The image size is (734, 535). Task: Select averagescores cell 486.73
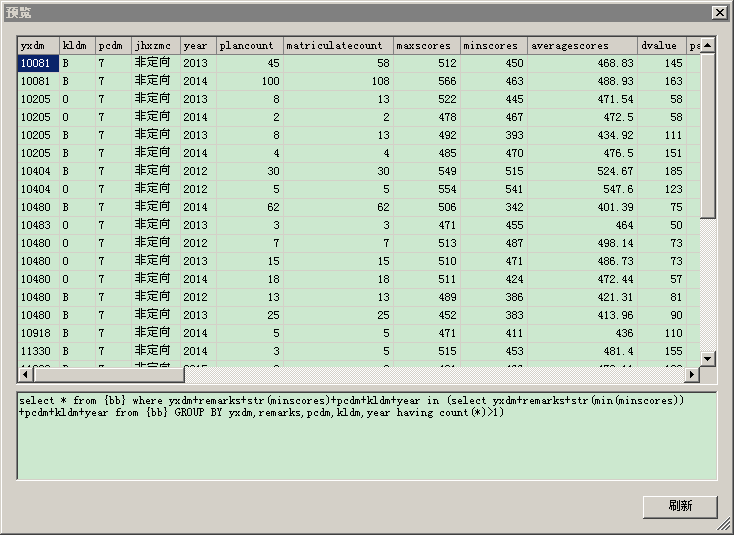pos(582,262)
